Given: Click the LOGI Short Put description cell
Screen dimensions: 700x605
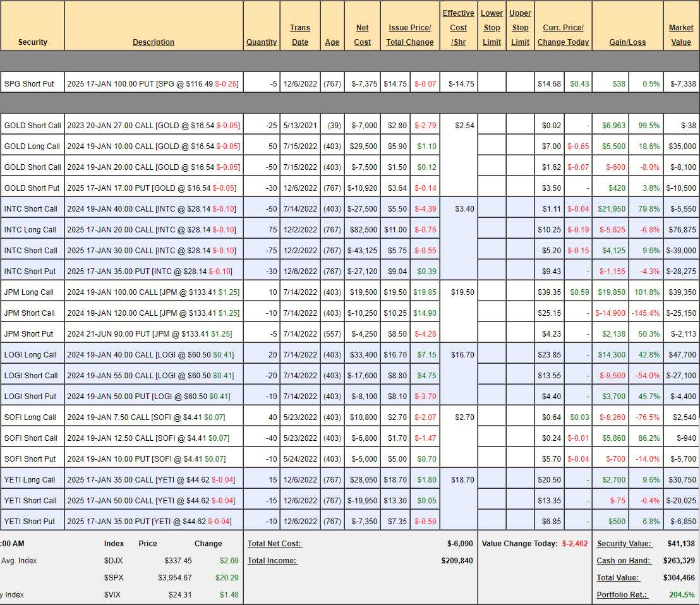Looking at the screenshot, I should (x=149, y=397).
